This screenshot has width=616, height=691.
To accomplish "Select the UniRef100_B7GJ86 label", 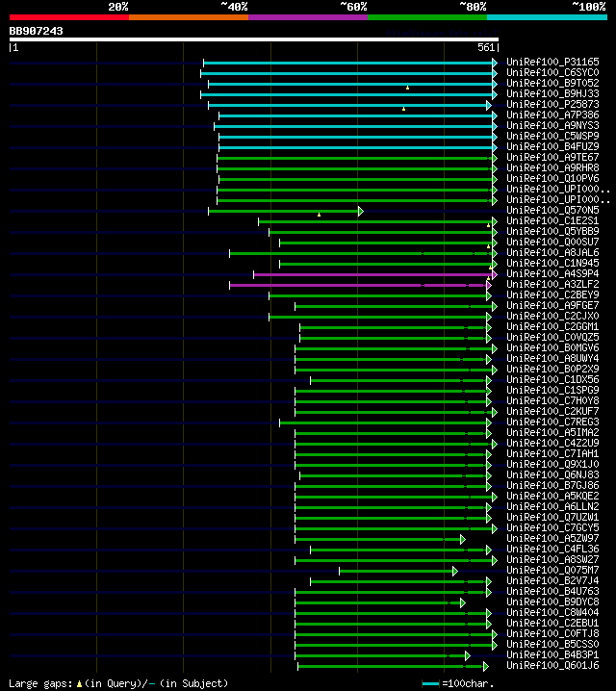I will pyautogui.click(x=552, y=485).
